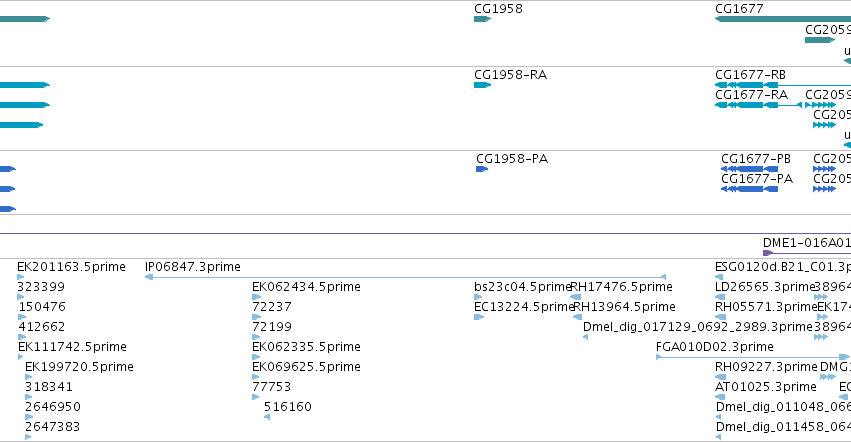This screenshot has height=442, width=851.
Task: Open the EK201163.5prime label
Action: coord(71,267)
